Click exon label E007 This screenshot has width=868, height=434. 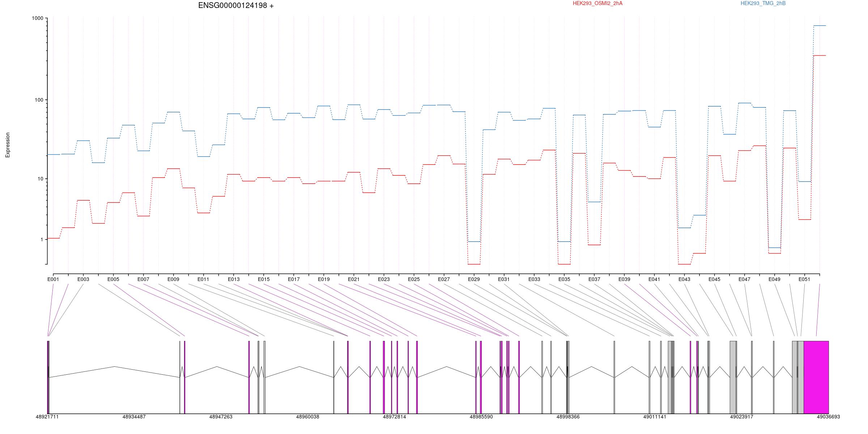(x=143, y=279)
